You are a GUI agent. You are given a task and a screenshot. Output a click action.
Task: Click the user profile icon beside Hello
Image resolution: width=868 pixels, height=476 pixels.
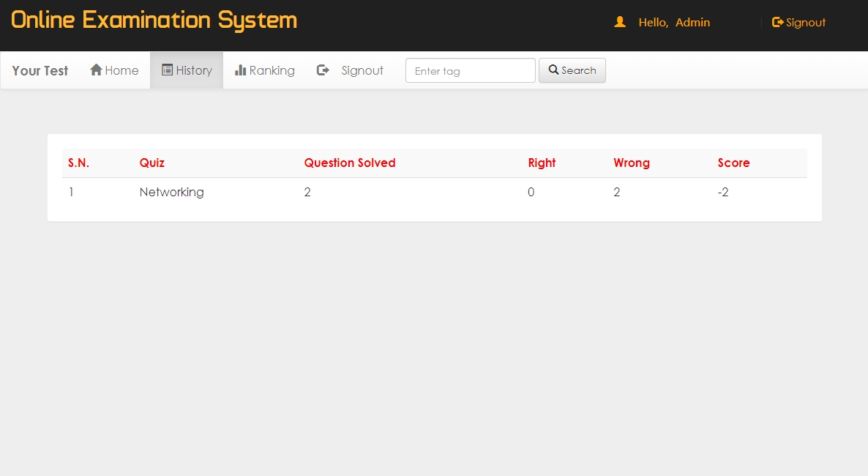[620, 22]
